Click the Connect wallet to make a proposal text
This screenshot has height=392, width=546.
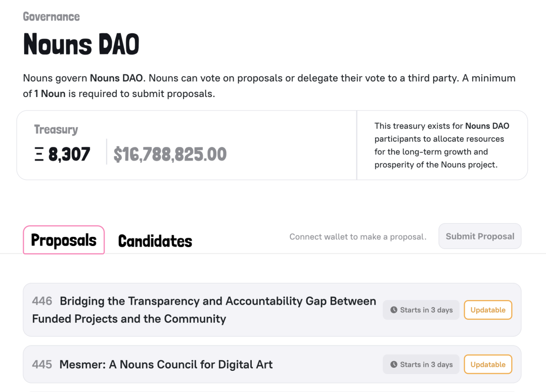358,237
